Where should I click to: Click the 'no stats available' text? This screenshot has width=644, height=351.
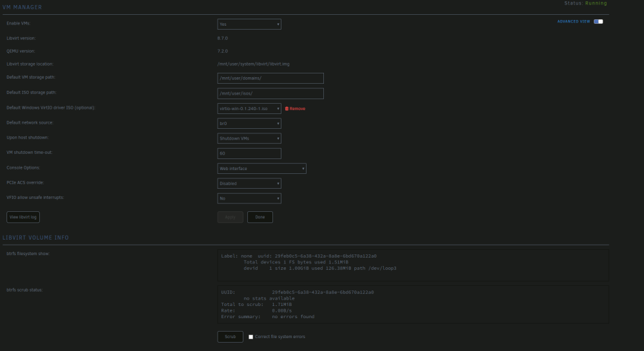click(269, 298)
